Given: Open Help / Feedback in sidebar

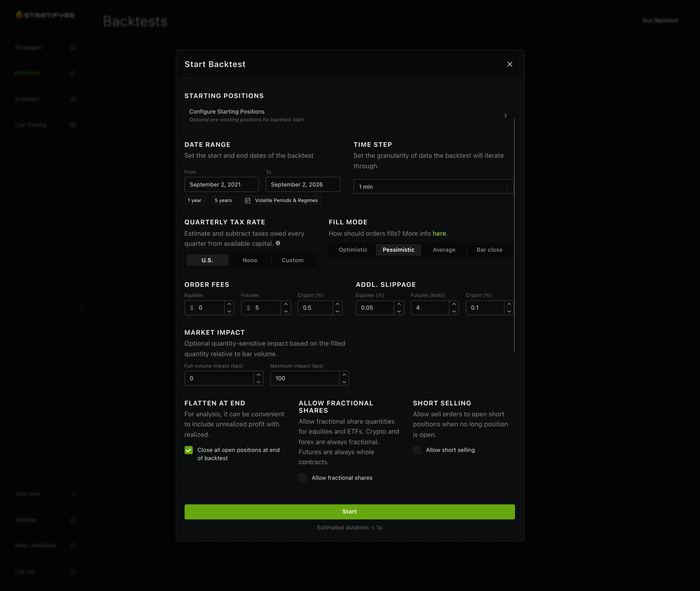Looking at the screenshot, I should coord(46,545).
